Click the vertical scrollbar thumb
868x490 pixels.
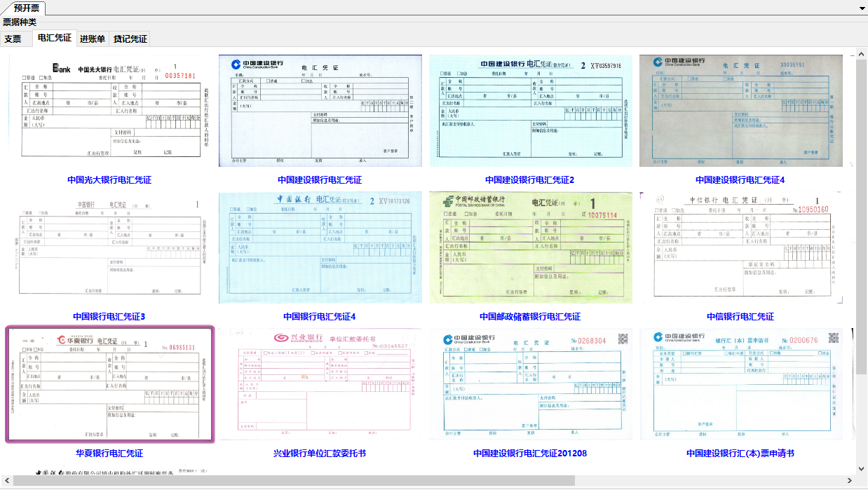coord(862,217)
